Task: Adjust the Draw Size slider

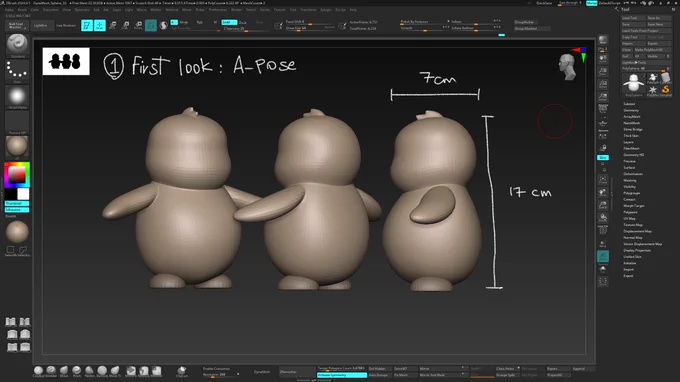Action: tap(310, 28)
